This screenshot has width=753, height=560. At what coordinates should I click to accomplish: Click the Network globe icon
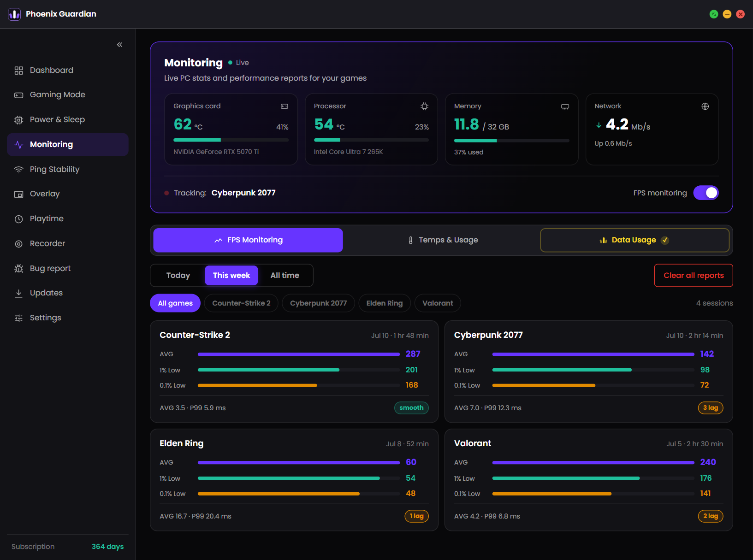coord(705,106)
